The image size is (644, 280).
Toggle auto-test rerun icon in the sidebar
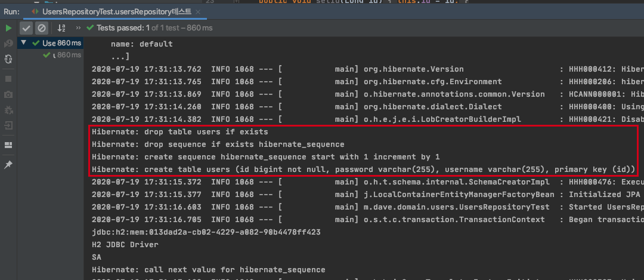(8, 59)
